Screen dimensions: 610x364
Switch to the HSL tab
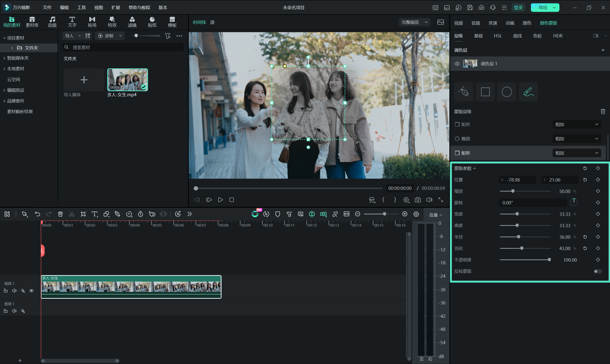pyautogui.click(x=498, y=36)
